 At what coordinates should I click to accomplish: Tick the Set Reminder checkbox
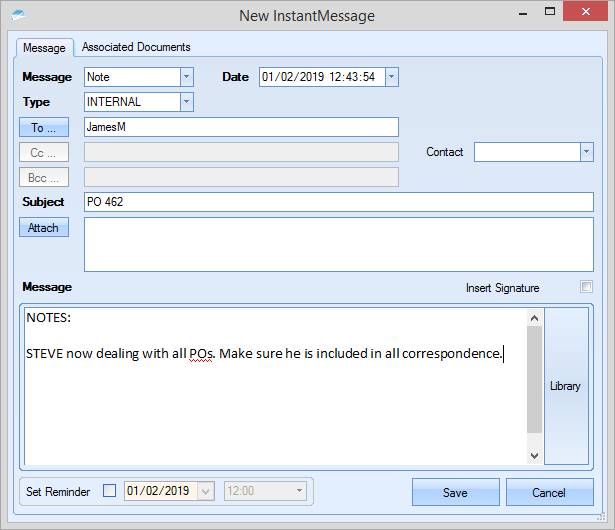[110, 492]
